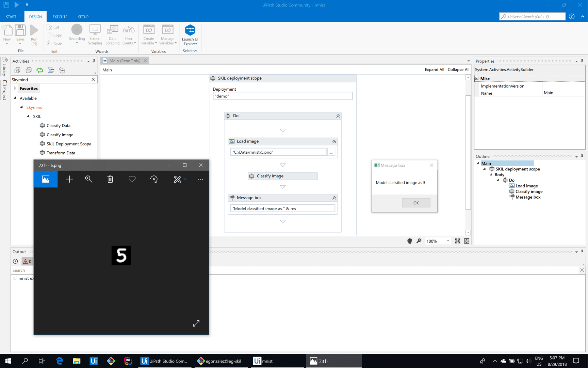Select Transform Data in activities tree
588x368 pixels.
pyautogui.click(x=61, y=153)
